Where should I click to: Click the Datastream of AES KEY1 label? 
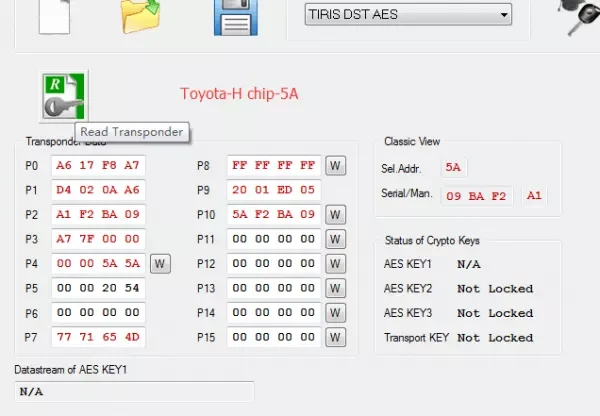coord(70,370)
